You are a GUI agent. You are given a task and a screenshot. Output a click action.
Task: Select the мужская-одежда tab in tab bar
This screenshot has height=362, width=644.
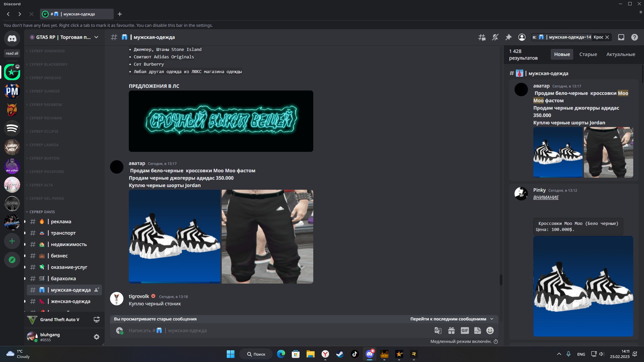click(76, 14)
